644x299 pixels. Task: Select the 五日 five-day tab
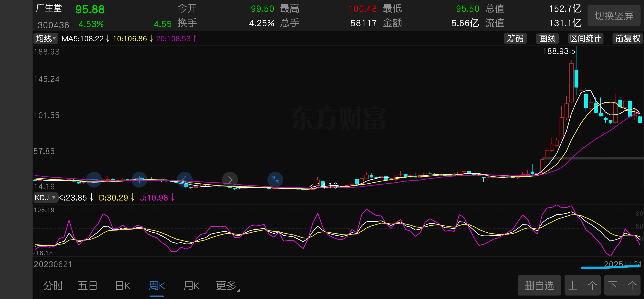pyautogui.click(x=87, y=286)
